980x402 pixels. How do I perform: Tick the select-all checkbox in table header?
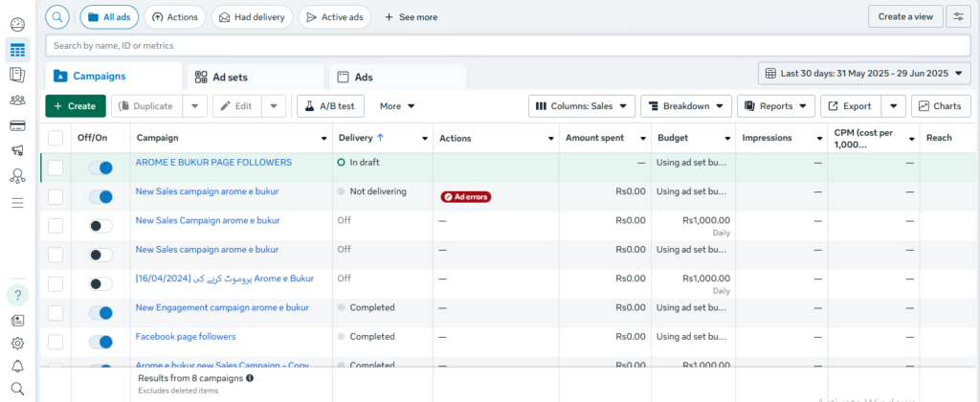coord(56,138)
